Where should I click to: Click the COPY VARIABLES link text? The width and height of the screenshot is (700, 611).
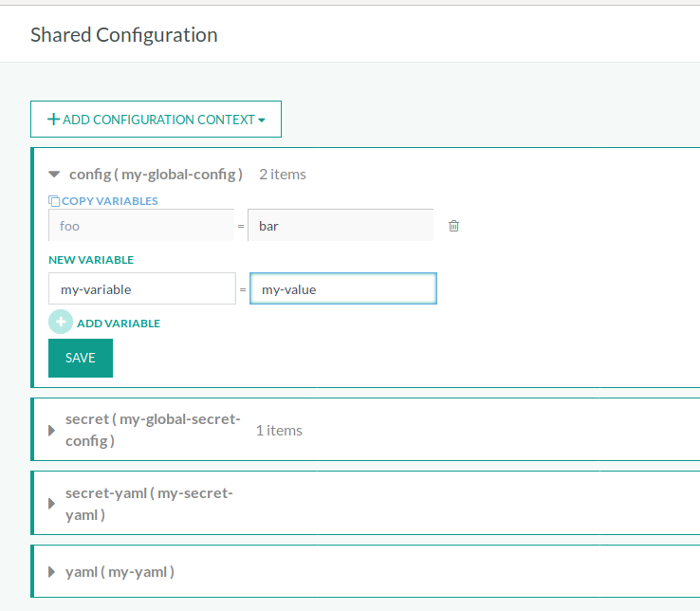point(110,201)
